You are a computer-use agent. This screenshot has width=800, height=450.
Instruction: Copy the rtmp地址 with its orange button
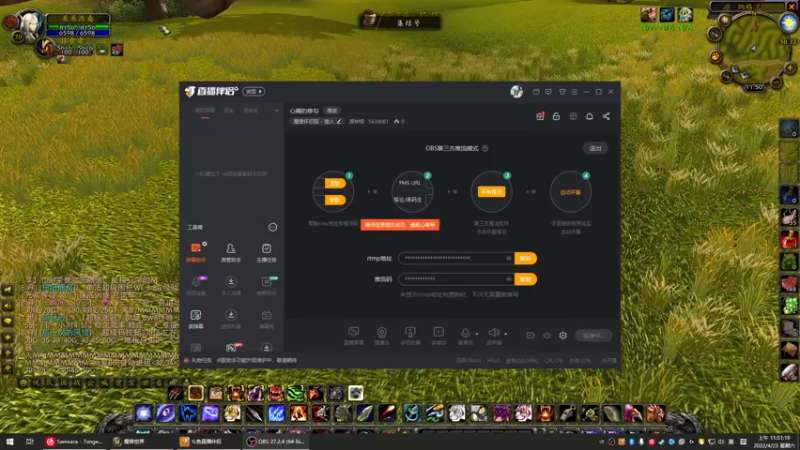pyautogui.click(x=526, y=258)
